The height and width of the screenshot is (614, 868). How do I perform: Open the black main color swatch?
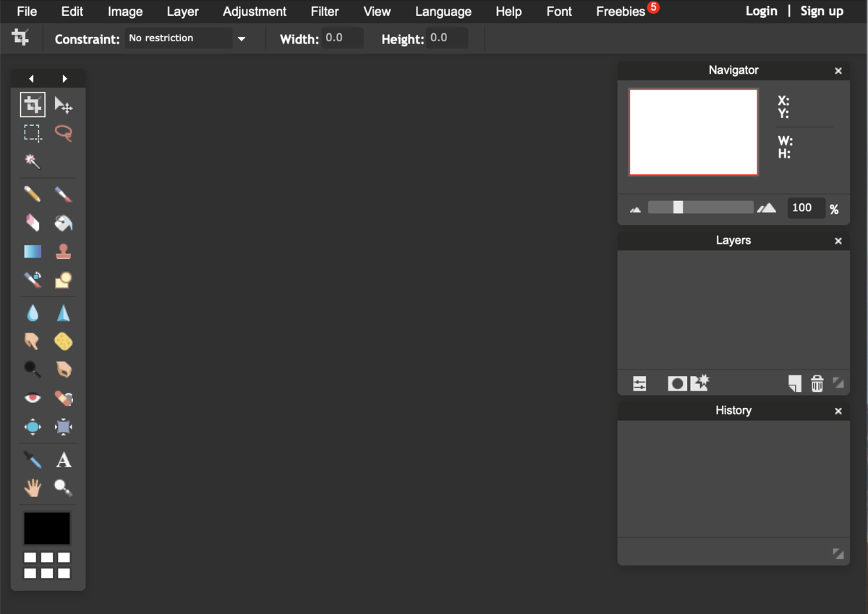(47, 528)
